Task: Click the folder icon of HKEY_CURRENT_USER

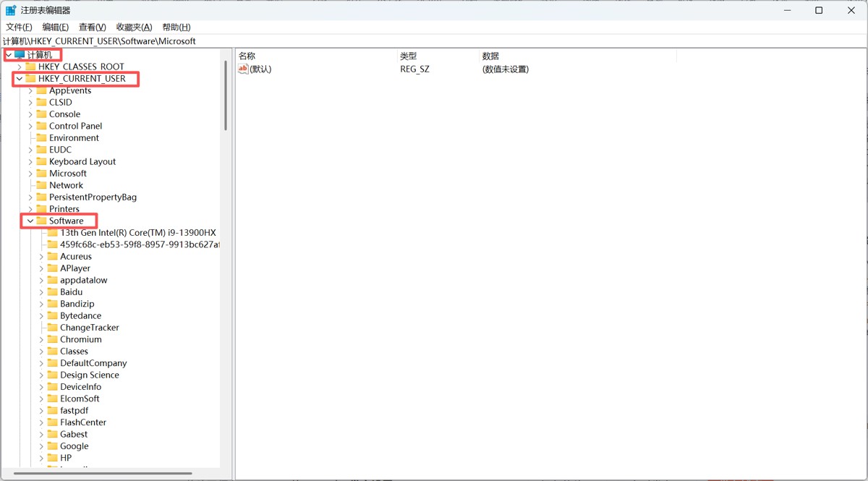Action: [30, 78]
